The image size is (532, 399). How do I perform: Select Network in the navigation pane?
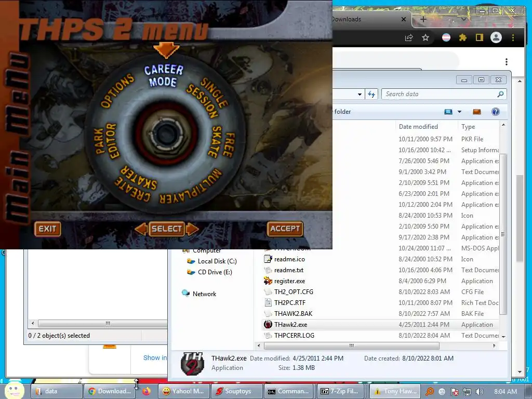coord(199,294)
